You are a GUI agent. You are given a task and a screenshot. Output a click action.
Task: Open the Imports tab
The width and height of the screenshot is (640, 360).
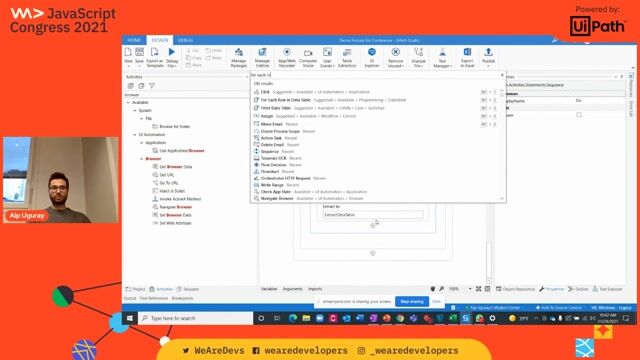(315, 289)
